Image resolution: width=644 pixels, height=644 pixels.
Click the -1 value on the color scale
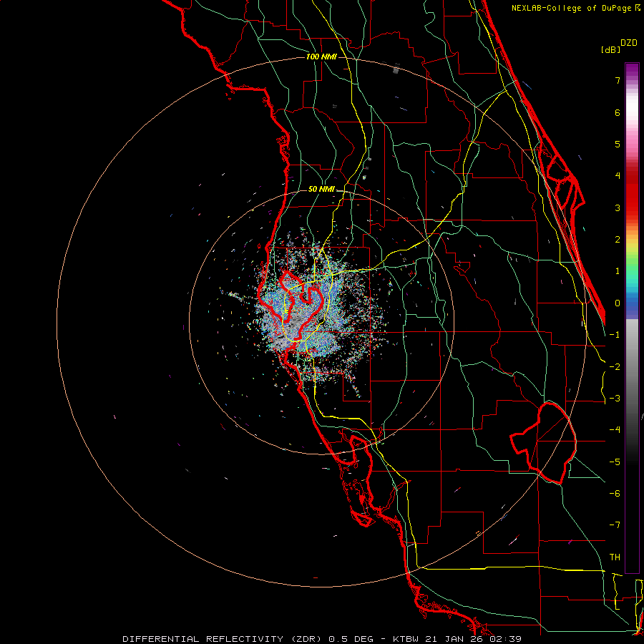point(615,335)
